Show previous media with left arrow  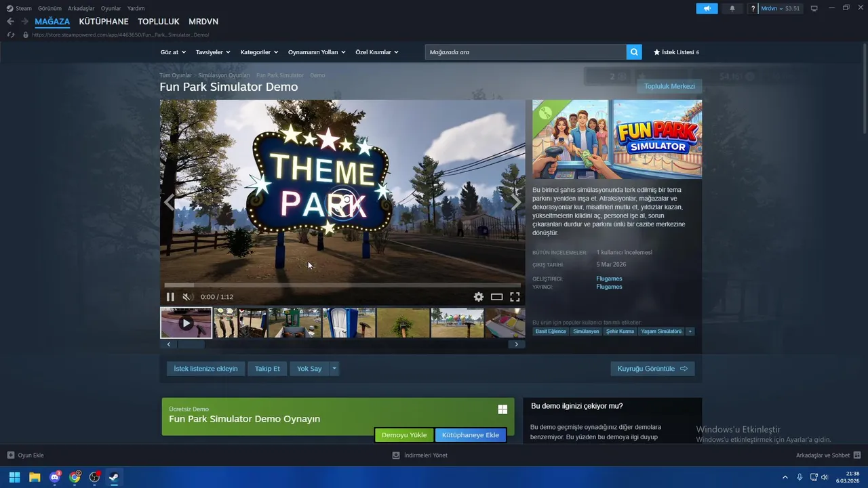click(x=169, y=202)
